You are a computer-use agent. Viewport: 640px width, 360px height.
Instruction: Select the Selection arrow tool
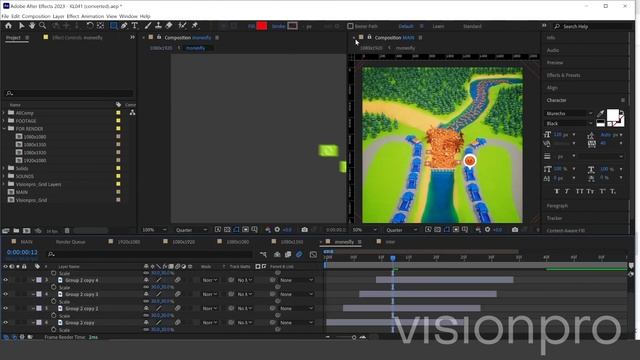pyautogui.click(x=22, y=26)
